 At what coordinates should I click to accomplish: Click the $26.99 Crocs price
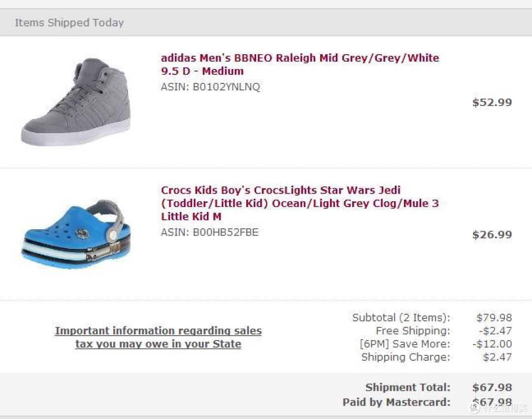pos(492,235)
